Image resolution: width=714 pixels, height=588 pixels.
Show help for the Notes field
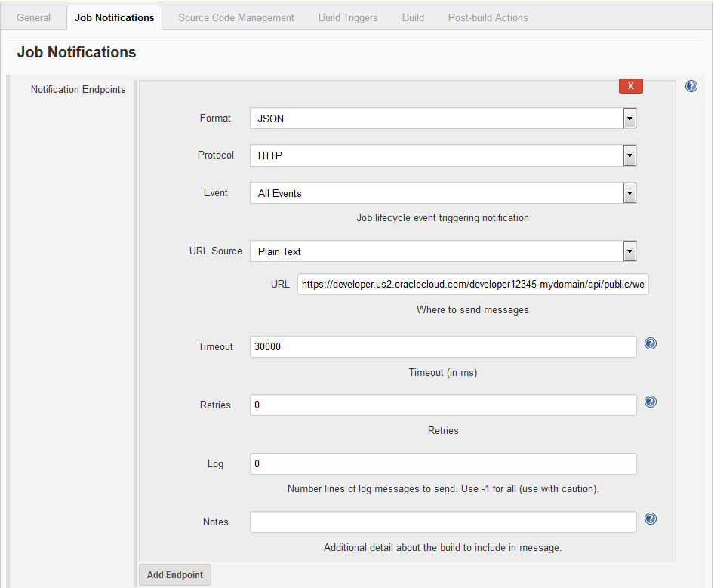pyautogui.click(x=651, y=519)
